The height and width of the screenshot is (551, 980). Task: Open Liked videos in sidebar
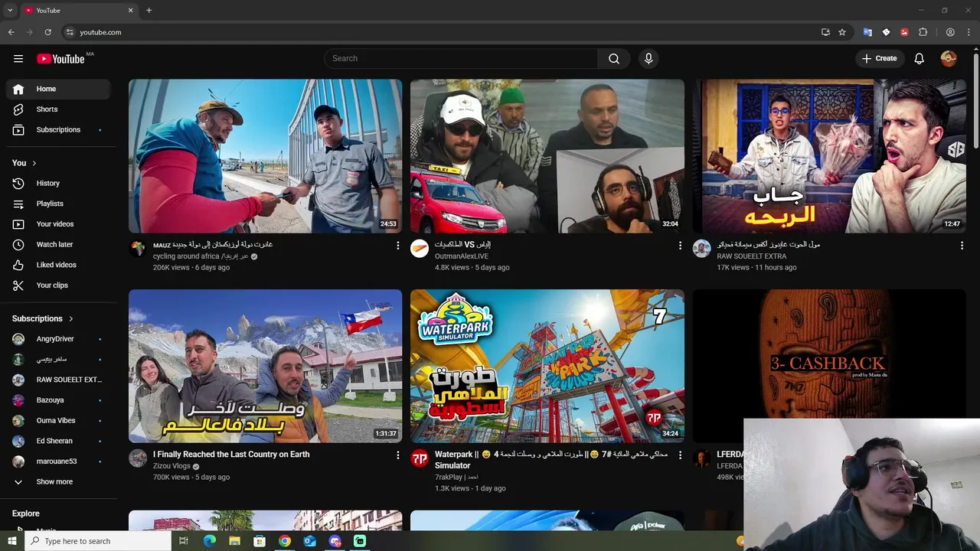tap(59, 265)
